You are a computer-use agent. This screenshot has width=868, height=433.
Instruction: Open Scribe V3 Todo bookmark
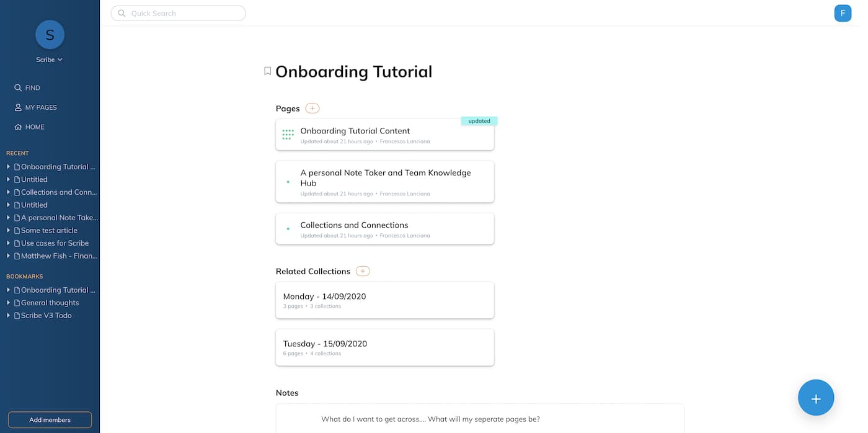(46, 316)
